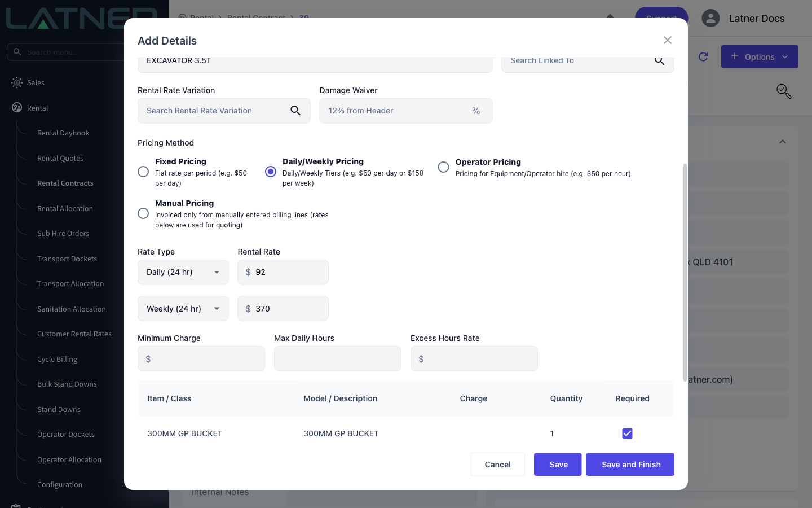Click Save and Finish
Viewport: 812px width, 508px height.
point(630,465)
